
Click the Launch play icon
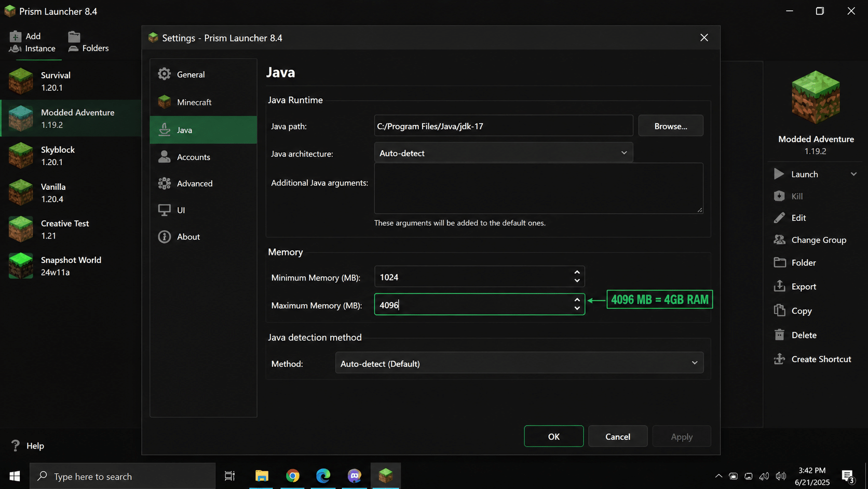pos(779,174)
